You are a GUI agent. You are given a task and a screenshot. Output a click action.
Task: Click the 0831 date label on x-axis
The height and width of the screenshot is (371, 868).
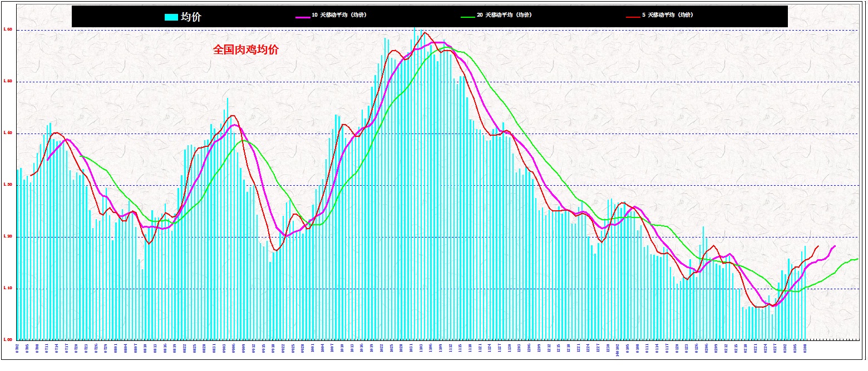(x=214, y=348)
